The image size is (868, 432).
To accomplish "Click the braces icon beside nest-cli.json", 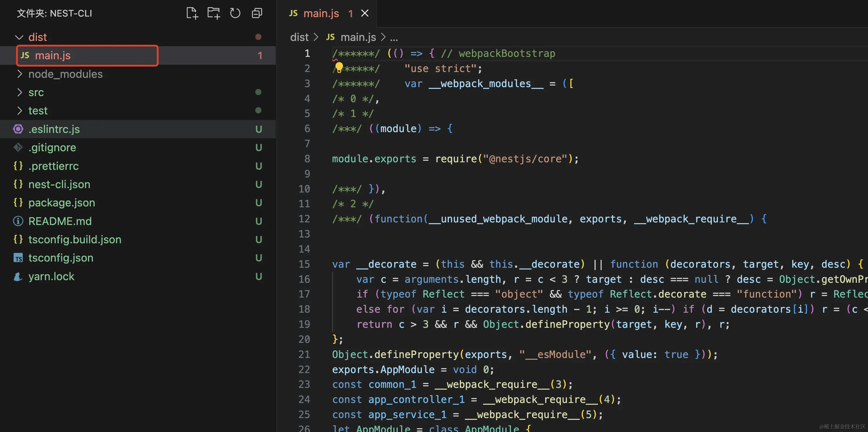I will pyautogui.click(x=18, y=184).
